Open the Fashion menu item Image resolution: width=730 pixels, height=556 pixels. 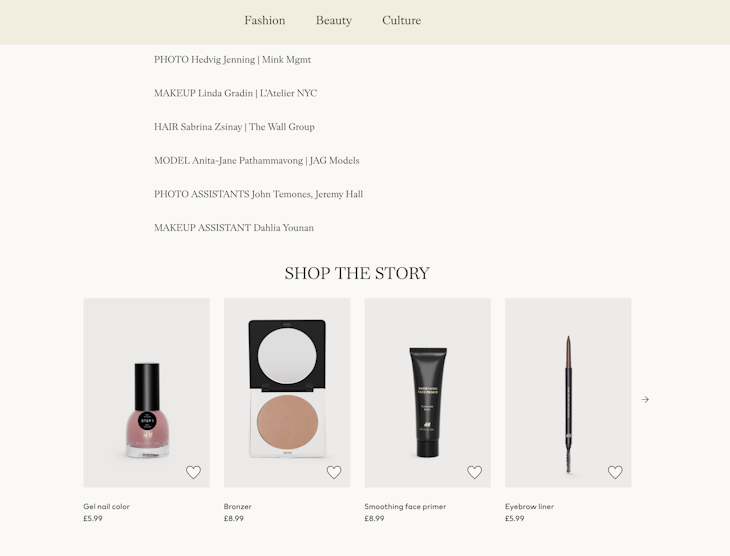[x=264, y=20]
